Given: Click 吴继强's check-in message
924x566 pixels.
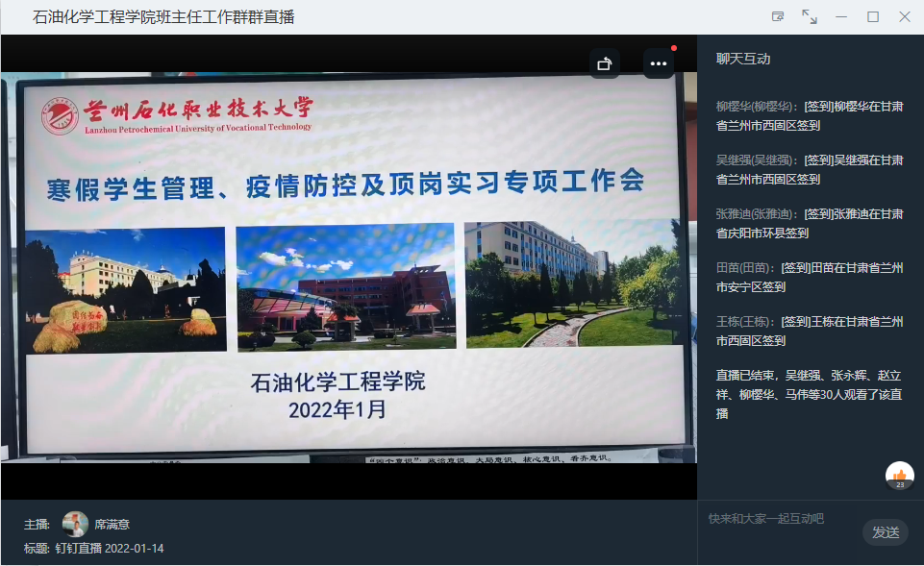Looking at the screenshot, I should [810, 169].
